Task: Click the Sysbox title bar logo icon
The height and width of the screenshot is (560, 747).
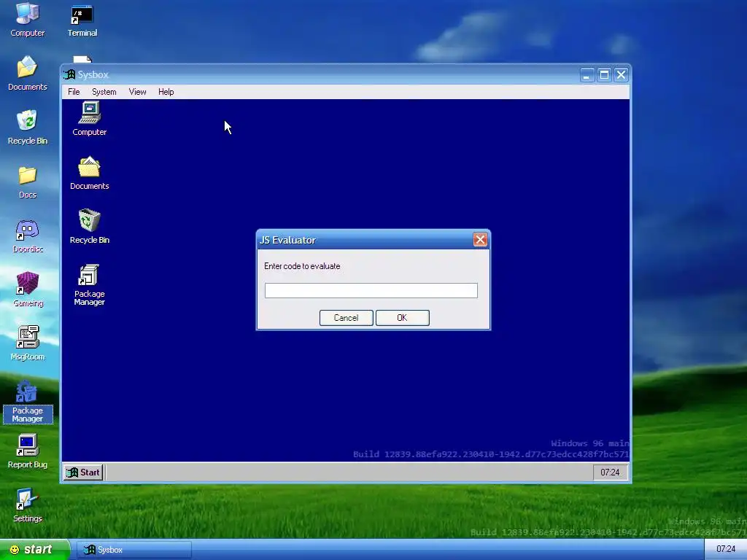Action: pos(69,75)
